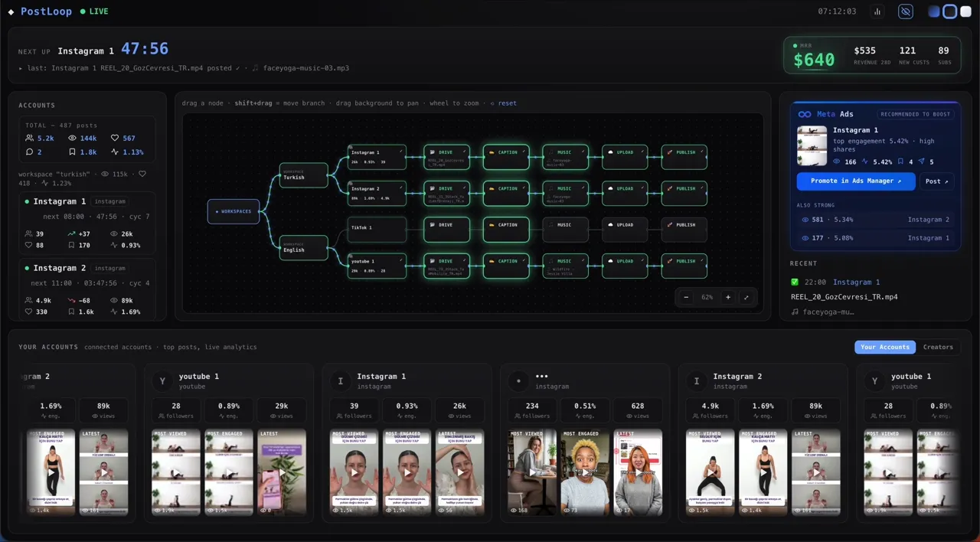This screenshot has width=980, height=542.
Task: Click the 628 views box on the ••• card
Action: tap(637, 410)
